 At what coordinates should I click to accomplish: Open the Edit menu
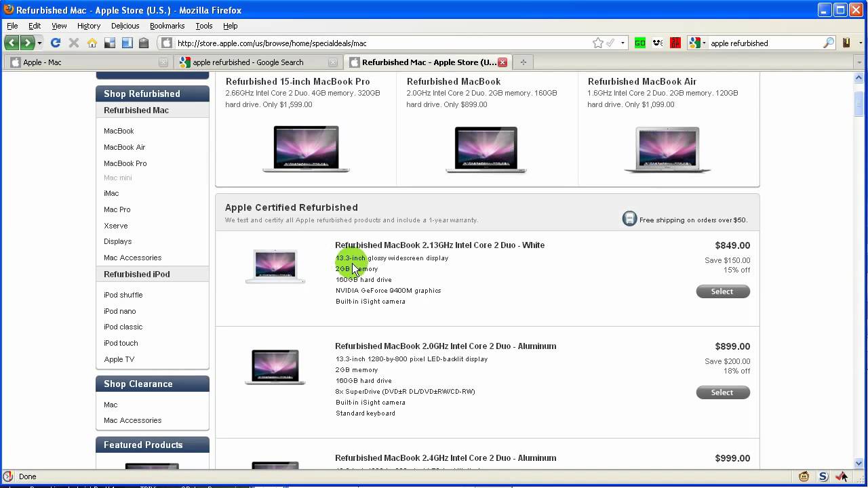35,26
